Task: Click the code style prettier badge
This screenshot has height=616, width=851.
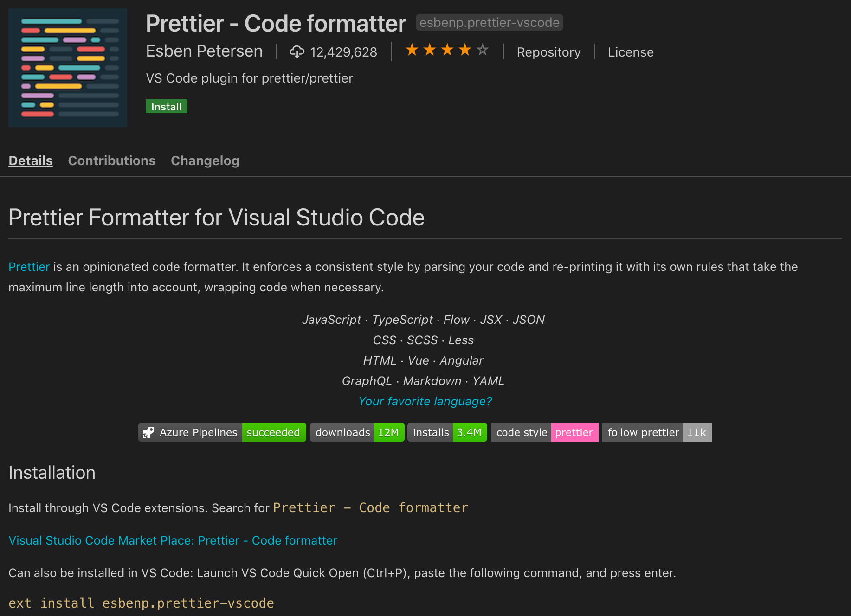Action: tap(545, 432)
